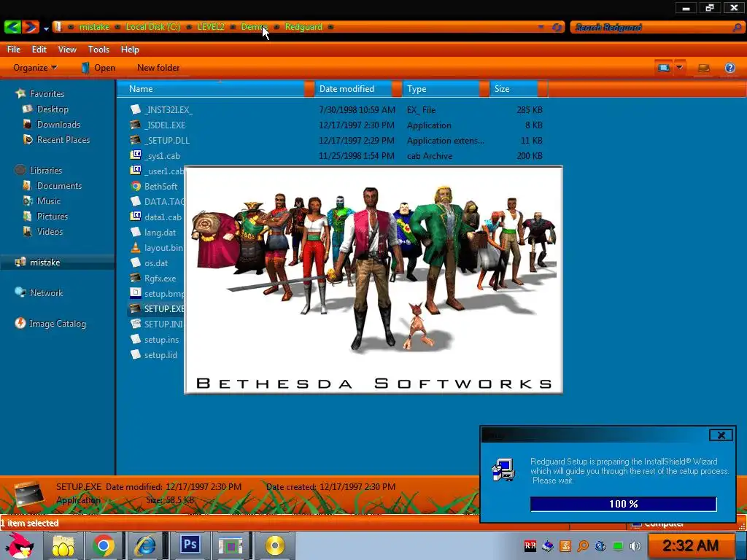
Task: Click the RB tray icon
Action: (530, 545)
